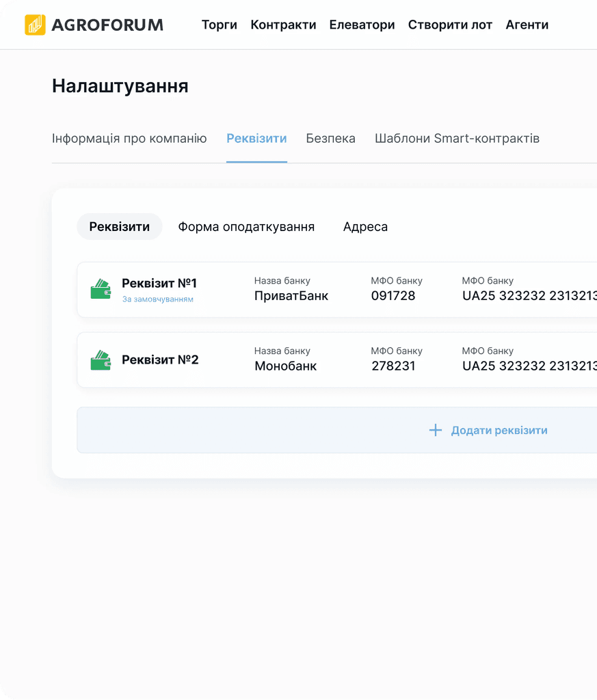Switch to the Безпека tab
Screen dimensions: 597x700
pos(330,138)
